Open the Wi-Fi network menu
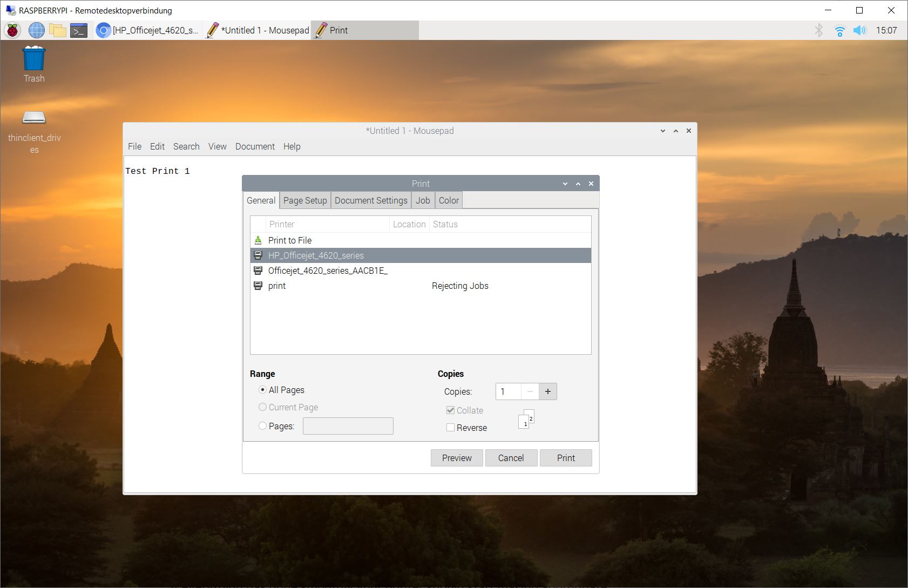Viewport: 908px width, 588px height. (839, 31)
